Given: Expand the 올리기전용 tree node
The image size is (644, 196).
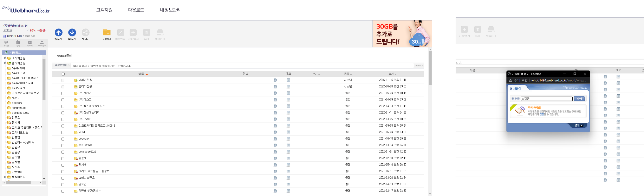Looking at the screenshot, I should [x=5, y=63].
